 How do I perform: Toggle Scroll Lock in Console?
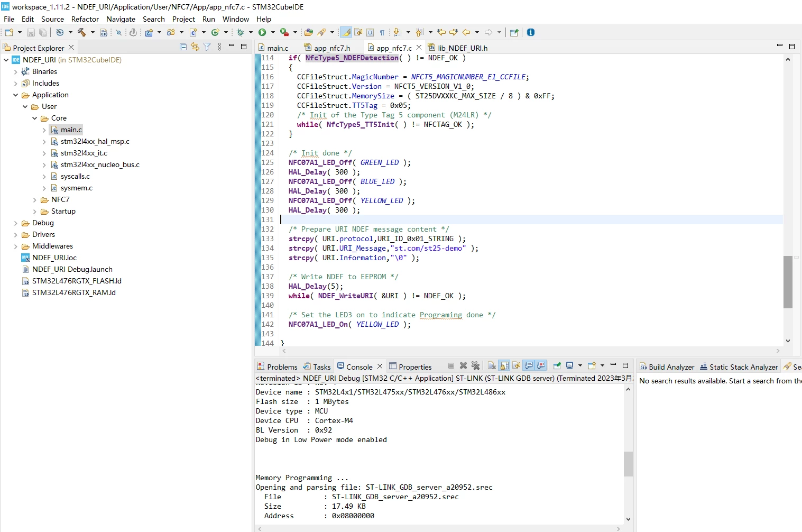click(x=504, y=365)
